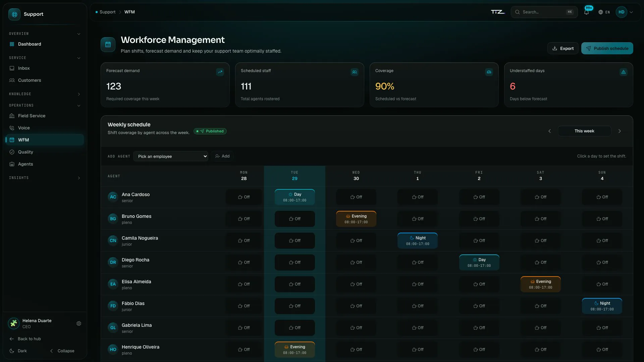Toggle Ana Cardoso's Tuesday Day shift
The height and width of the screenshot is (362, 644).
click(x=295, y=197)
